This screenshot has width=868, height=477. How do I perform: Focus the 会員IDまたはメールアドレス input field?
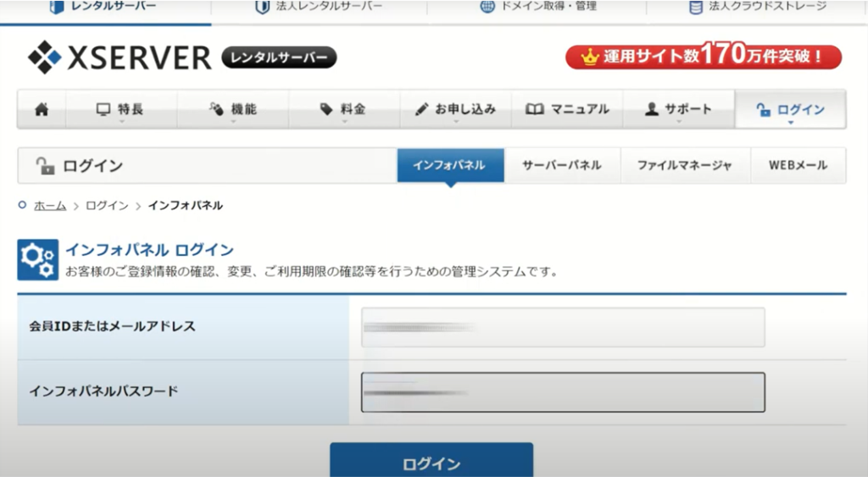563,328
